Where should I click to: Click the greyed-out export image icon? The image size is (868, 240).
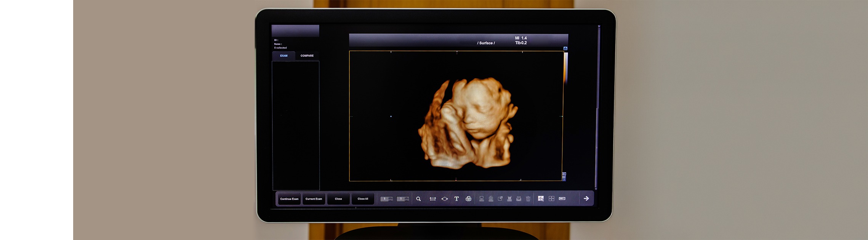[x=500, y=199]
